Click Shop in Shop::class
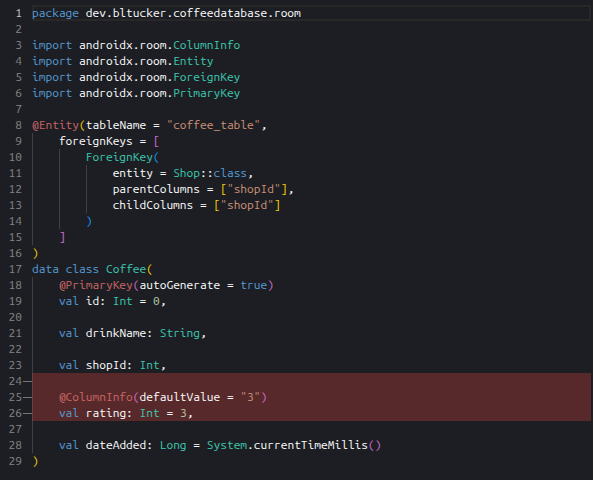The width and height of the screenshot is (593, 480). [186, 173]
